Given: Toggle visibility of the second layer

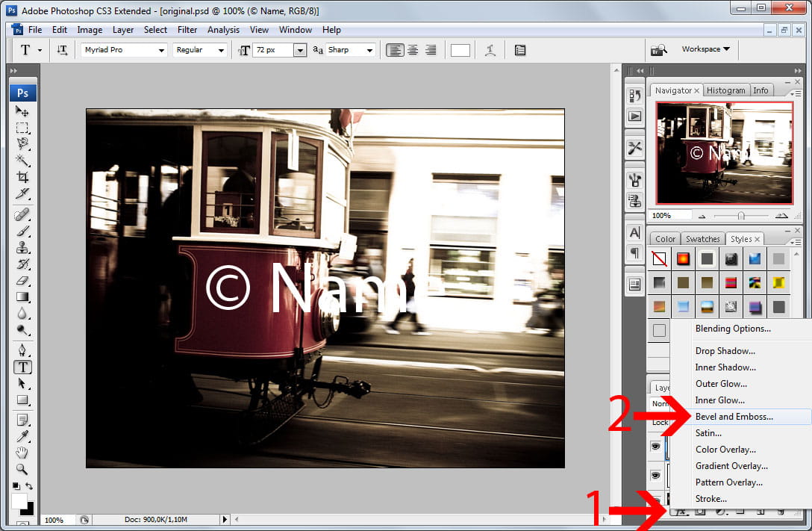Looking at the screenshot, I should (x=656, y=475).
